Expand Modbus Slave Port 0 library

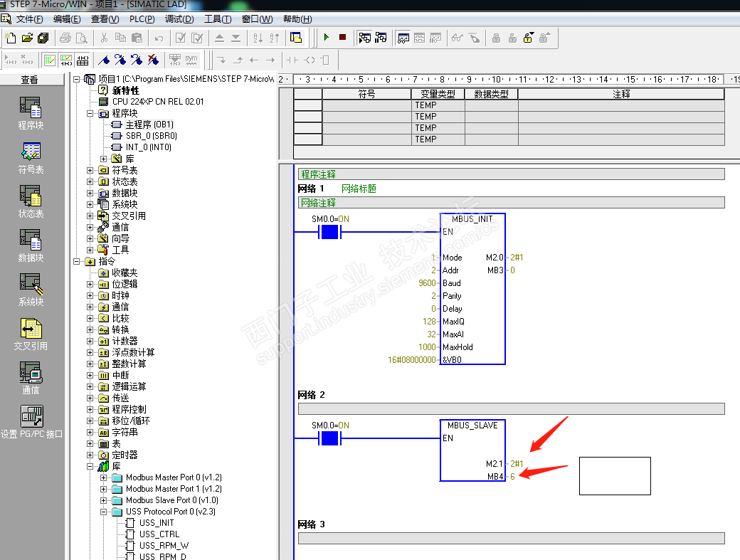[x=103, y=500]
